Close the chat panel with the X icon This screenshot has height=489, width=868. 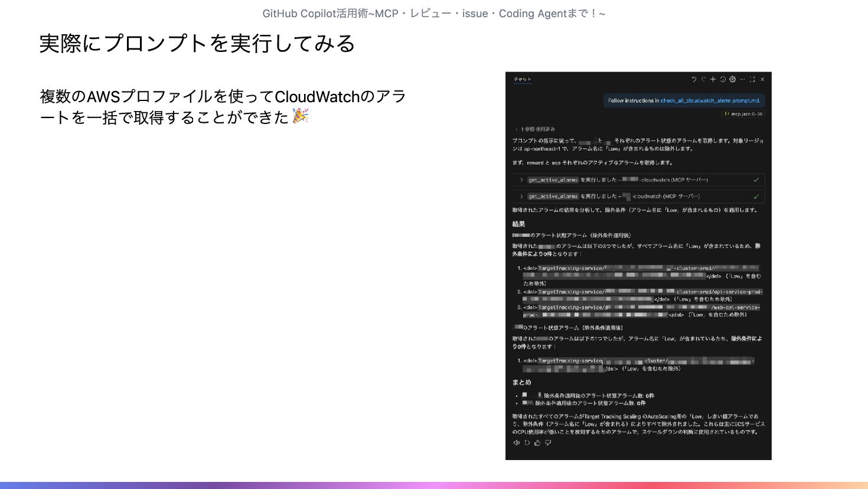click(x=762, y=79)
